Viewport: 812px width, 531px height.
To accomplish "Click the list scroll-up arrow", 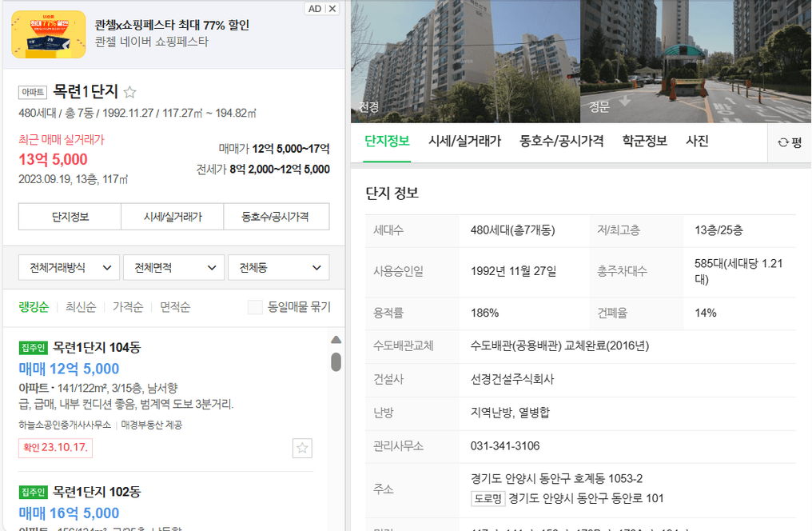I will tap(336, 340).
